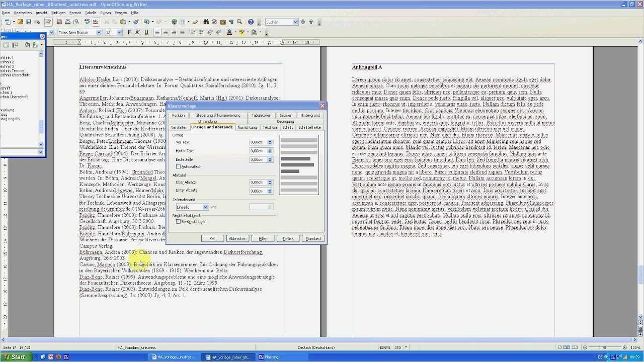Open the Format menu
Screen dimensions: 644x362
[75, 13]
